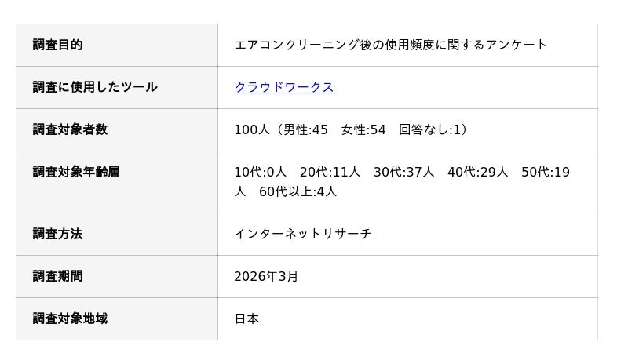Click the 調査方法 row label
The width and height of the screenshot is (628, 364).
[x=57, y=234]
